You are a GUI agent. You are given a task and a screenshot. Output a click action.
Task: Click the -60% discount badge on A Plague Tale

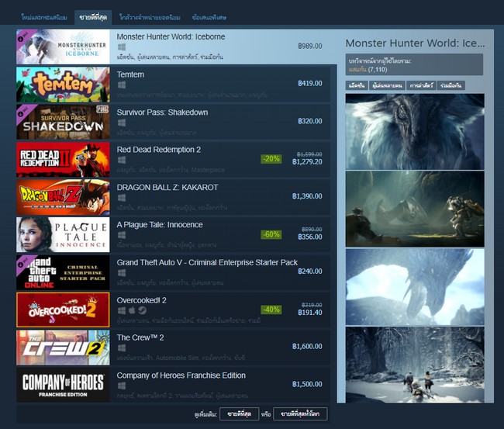(x=271, y=234)
